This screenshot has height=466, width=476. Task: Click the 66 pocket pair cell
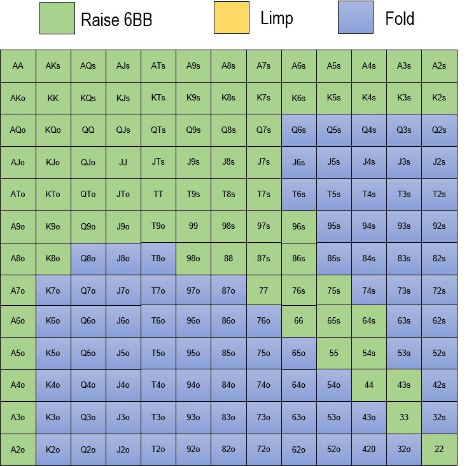(299, 321)
